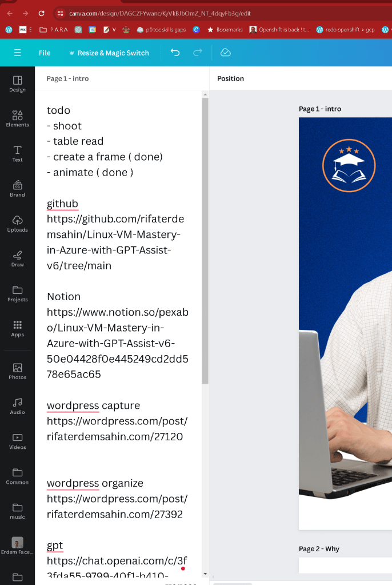The image size is (392, 585).
Task: Undo the last action
Action: pos(175,53)
